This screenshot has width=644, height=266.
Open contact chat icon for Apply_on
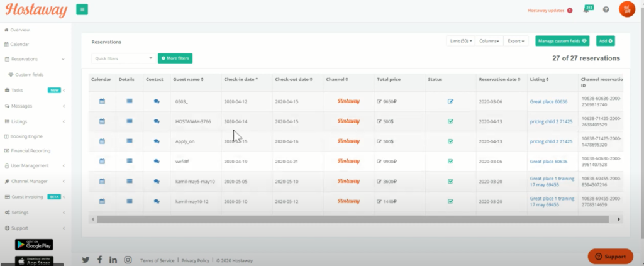(157, 141)
